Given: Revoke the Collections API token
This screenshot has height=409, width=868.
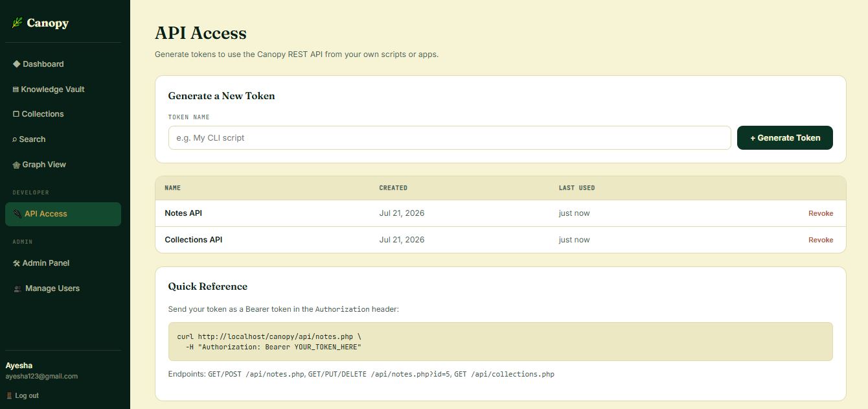Looking at the screenshot, I should (821, 240).
